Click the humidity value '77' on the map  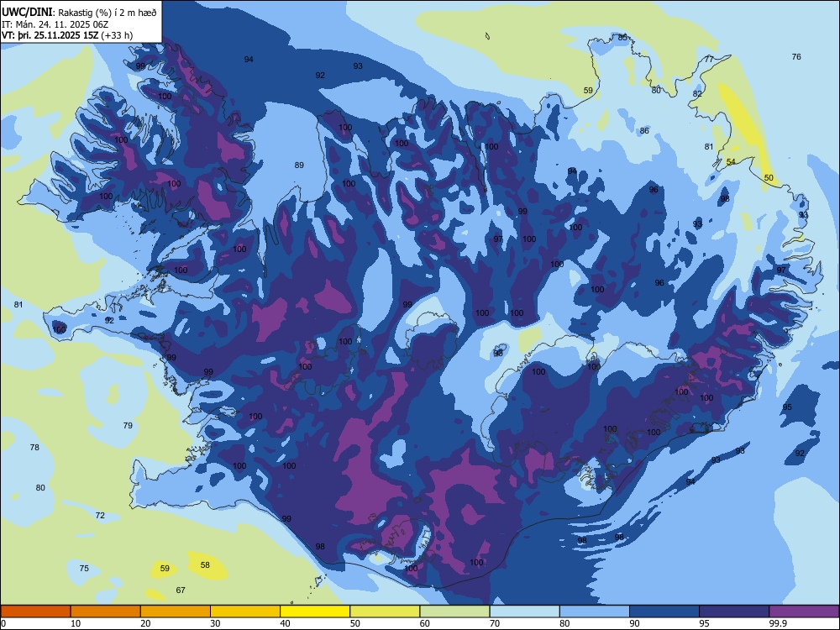(709, 60)
